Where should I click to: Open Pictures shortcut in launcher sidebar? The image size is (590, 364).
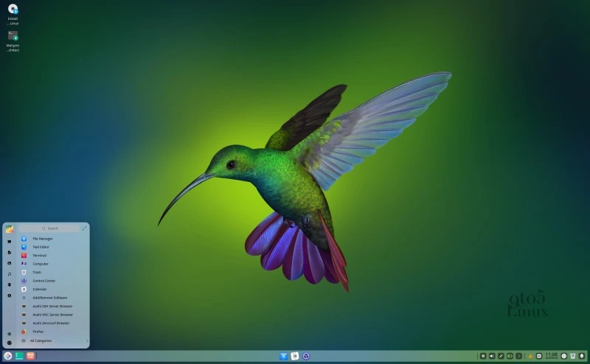[x=10, y=263]
